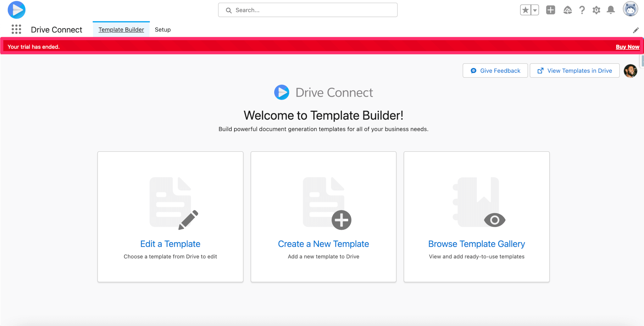This screenshot has width=644, height=326.
Task: Open the Create a New Template link
Action: click(324, 244)
